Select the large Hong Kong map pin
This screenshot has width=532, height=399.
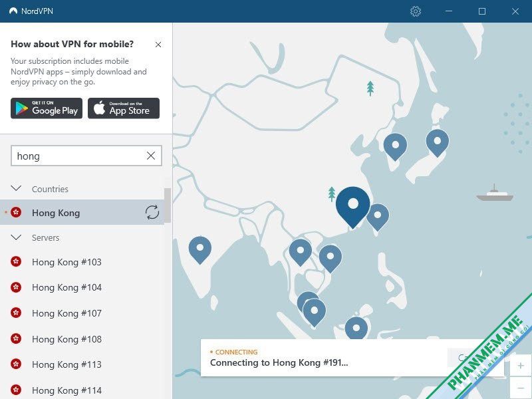(353, 207)
